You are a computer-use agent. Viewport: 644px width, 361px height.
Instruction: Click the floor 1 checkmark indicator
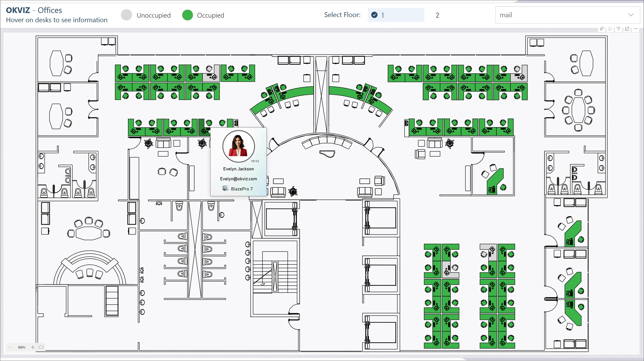pyautogui.click(x=374, y=15)
